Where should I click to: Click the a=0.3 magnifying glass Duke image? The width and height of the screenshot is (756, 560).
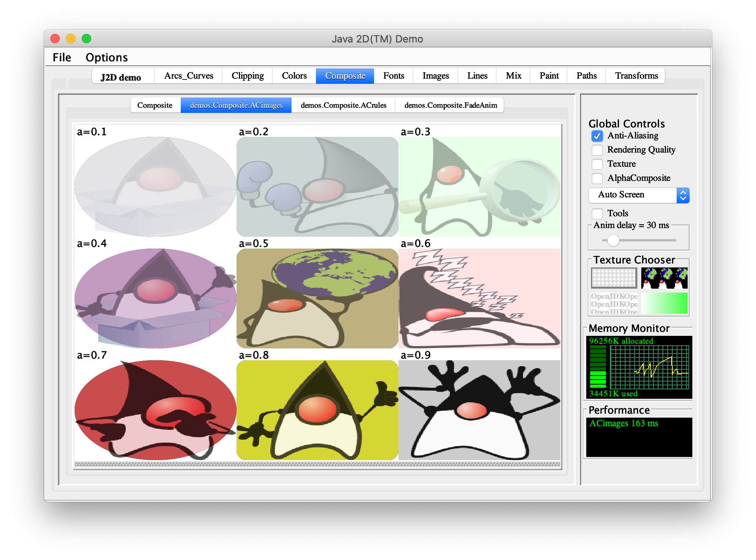pos(479,186)
